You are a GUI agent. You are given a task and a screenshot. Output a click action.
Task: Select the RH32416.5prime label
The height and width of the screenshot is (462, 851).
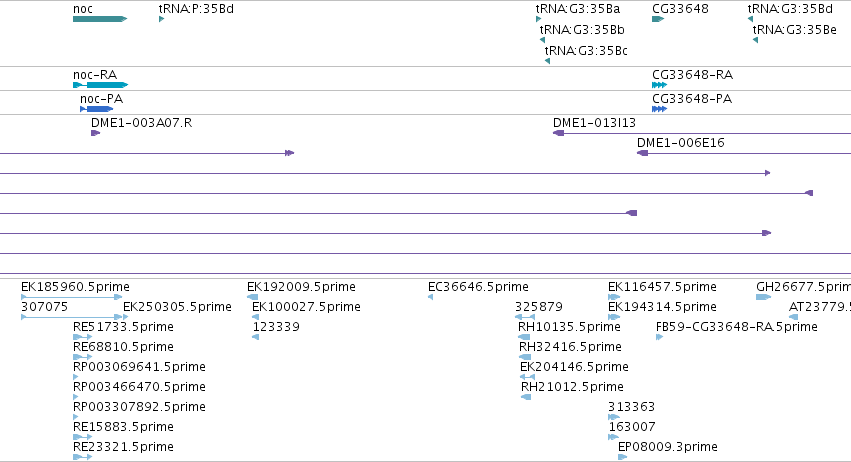click(570, 346)
